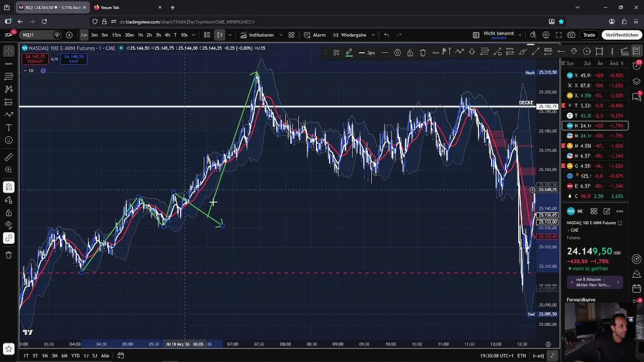
Task: Click the zoom-in tool in left sidebar
Action: pos(9,170)
